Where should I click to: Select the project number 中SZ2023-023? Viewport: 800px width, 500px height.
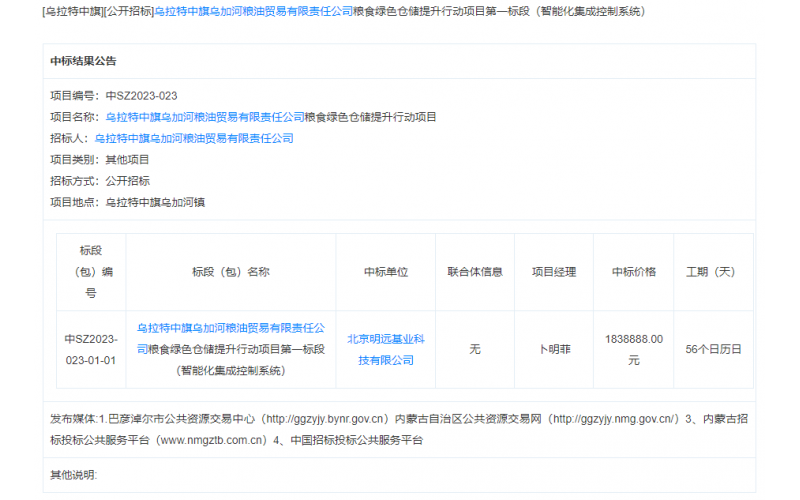(x=141, y=96)
